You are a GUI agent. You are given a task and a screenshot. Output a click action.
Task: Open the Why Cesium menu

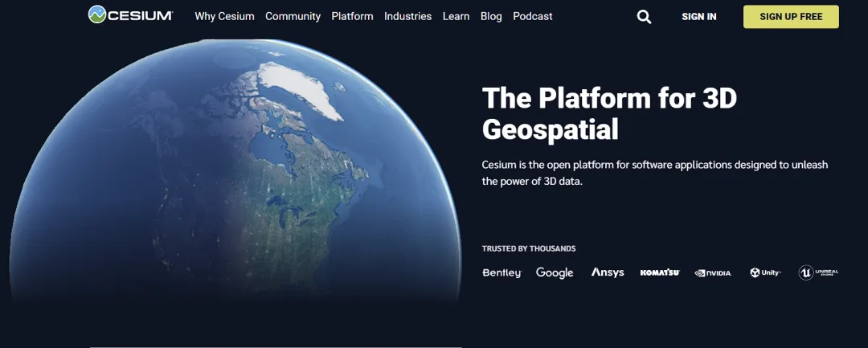224,17
